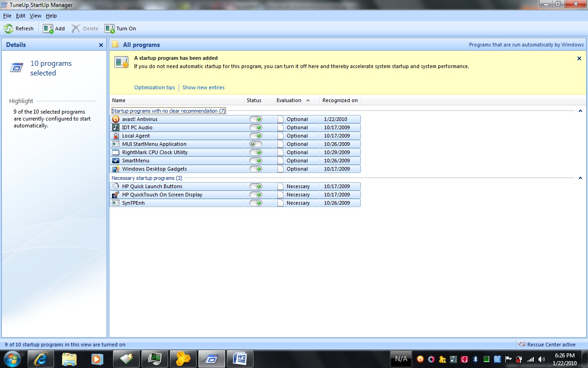Close the Details panel
Image resolution: width=588 pixels, height=368 pixels.
[x=101, y=45]
